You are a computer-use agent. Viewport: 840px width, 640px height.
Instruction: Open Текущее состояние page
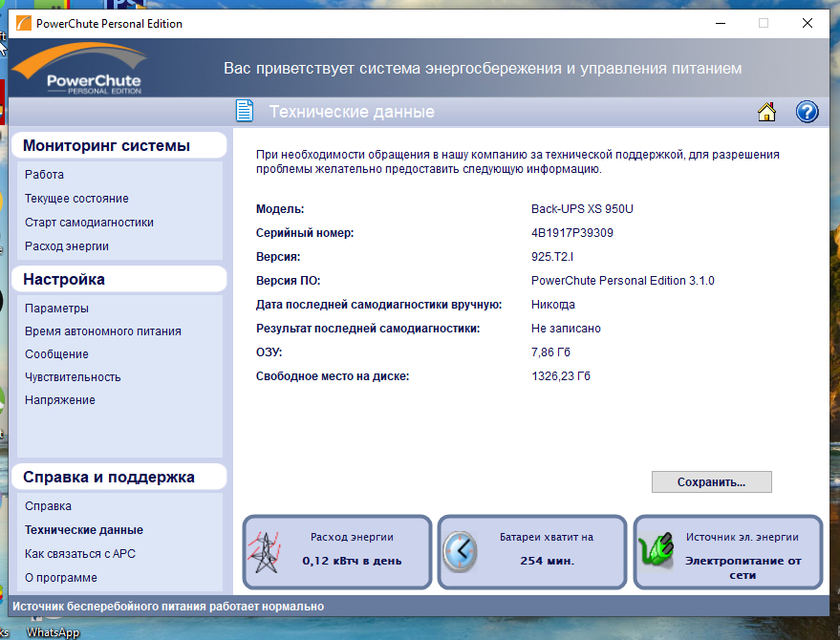coord(76,199)
